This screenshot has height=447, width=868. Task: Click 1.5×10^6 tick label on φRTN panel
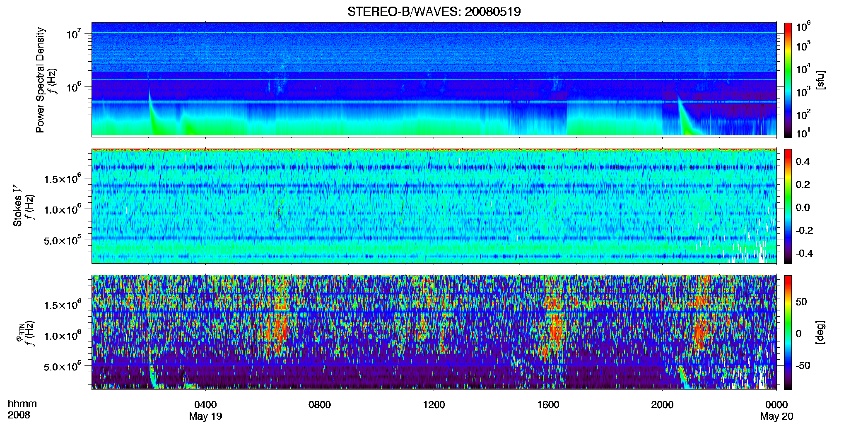pos(62,305)
